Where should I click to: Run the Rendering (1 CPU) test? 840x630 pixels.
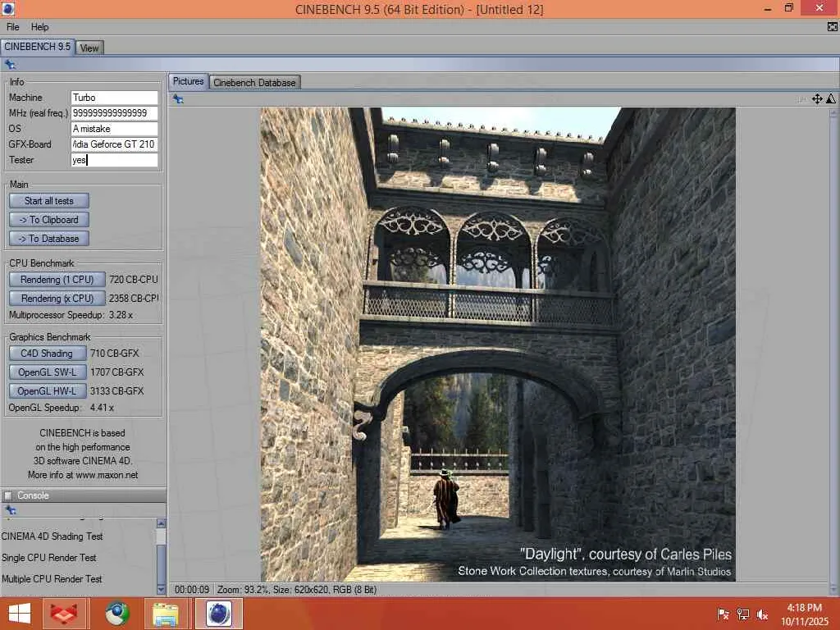coord(57,280)
